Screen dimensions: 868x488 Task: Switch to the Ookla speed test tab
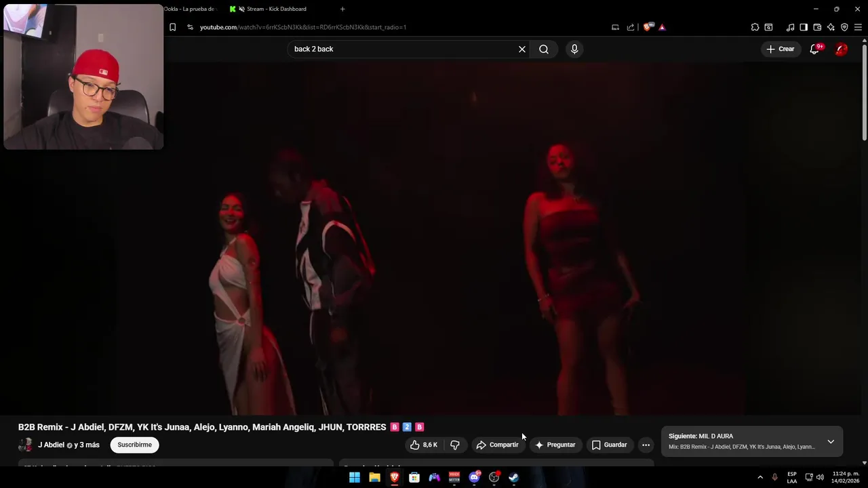coord(190,9)
